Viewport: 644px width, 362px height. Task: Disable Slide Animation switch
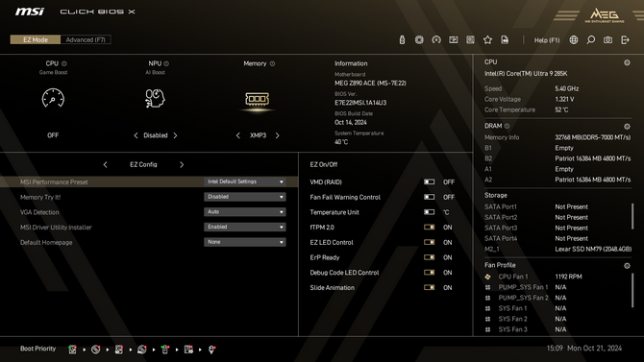point(430,287)
